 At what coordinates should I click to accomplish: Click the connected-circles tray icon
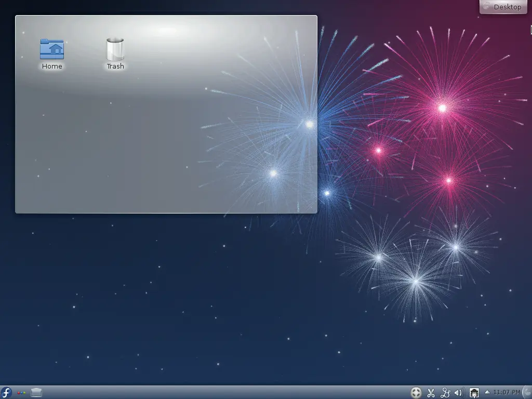pos(445,393)
